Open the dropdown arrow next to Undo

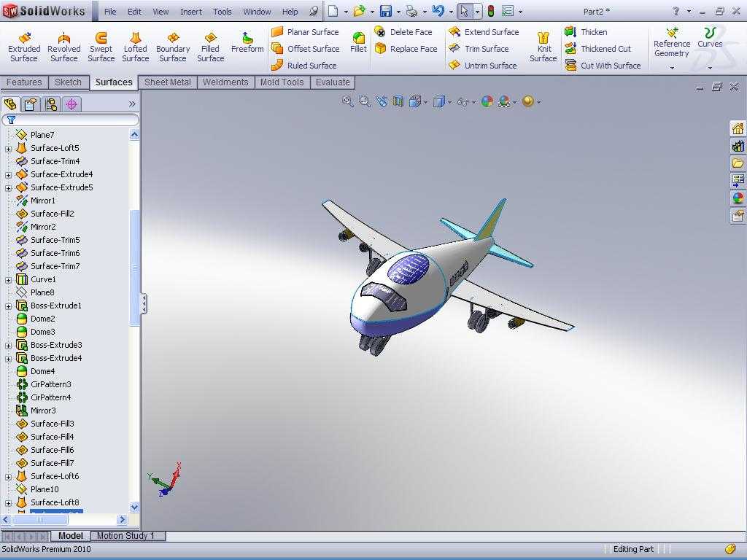point(451,12)
